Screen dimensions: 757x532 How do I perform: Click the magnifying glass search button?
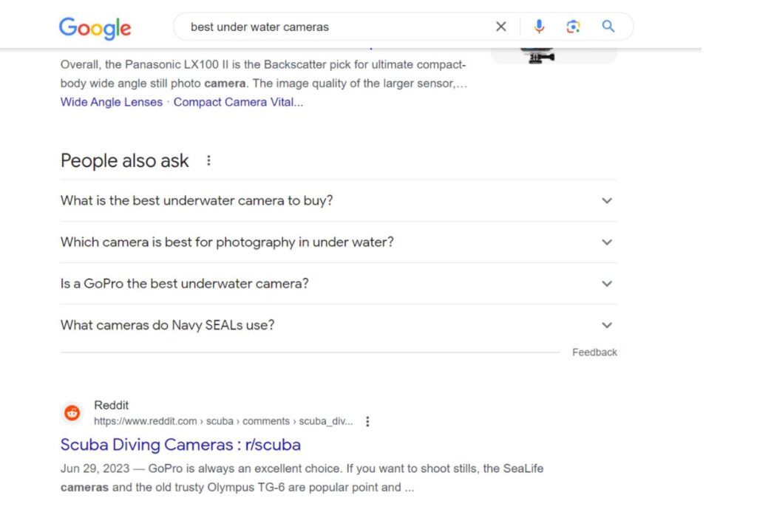click(x=608, y=27)
